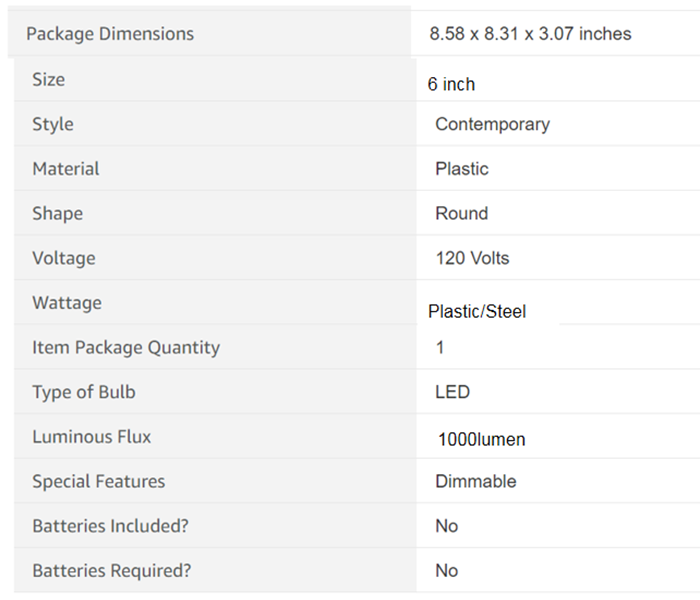The image size is (700, 600).
Task: Click the 120 Volts value
Action: [x=472, y=258]
